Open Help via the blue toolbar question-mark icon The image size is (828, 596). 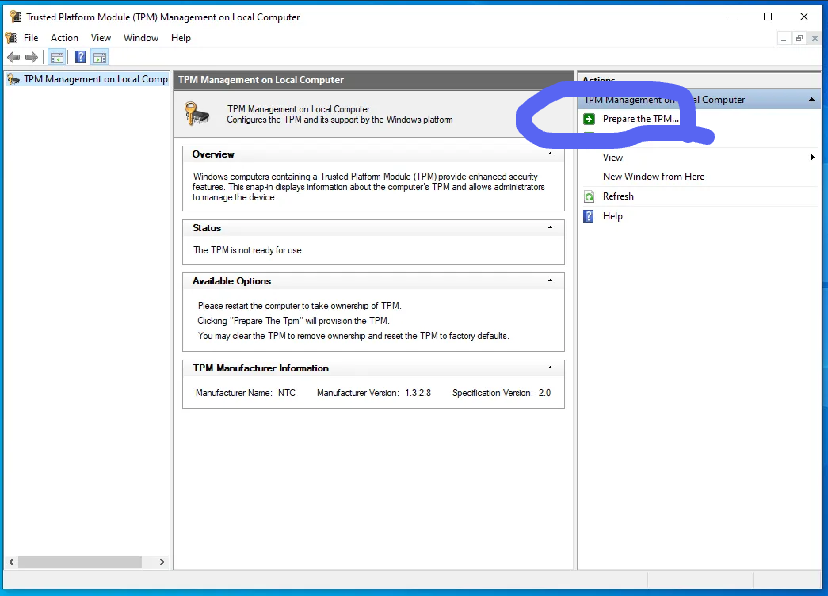point(80,57)
